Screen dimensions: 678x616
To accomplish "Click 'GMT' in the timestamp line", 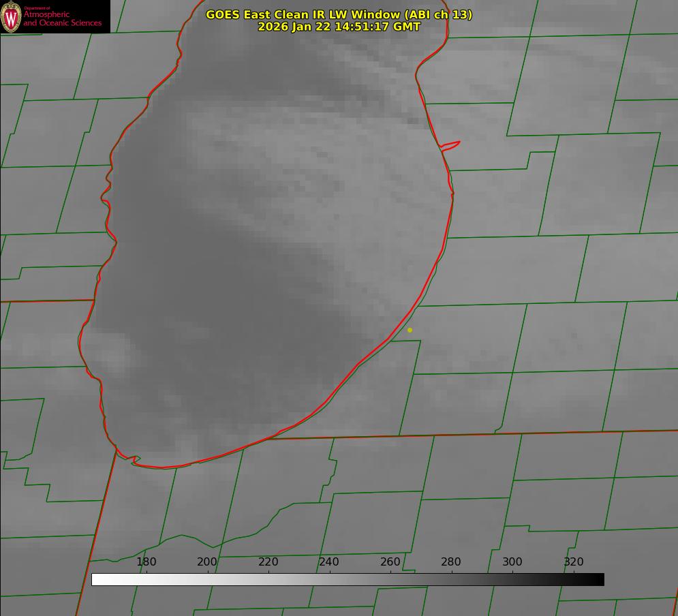I will coord(407,27).
